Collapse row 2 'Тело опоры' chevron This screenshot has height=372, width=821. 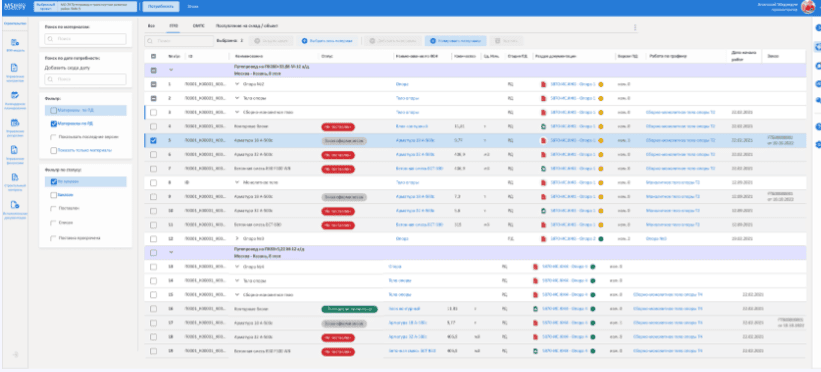237,98
